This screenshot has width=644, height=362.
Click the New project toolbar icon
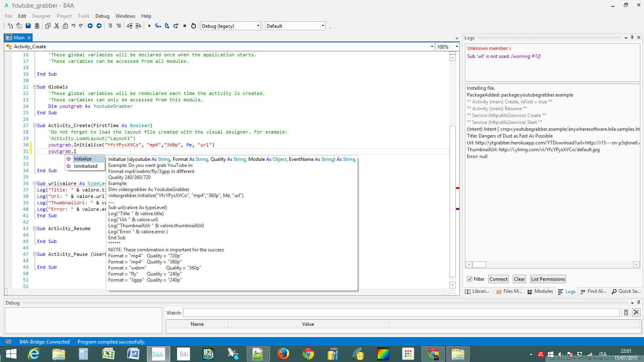click(10, 26)
